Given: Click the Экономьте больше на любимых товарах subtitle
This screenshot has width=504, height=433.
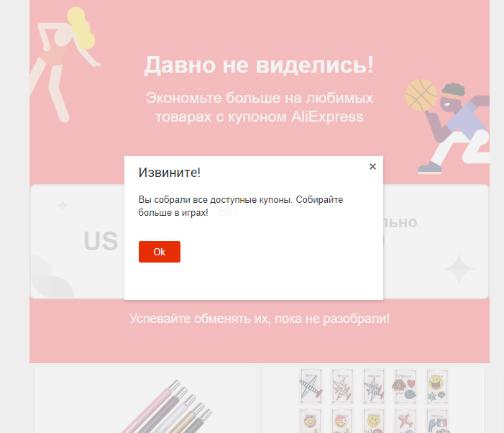Looking at the screenshot, I should pos(260,107).
